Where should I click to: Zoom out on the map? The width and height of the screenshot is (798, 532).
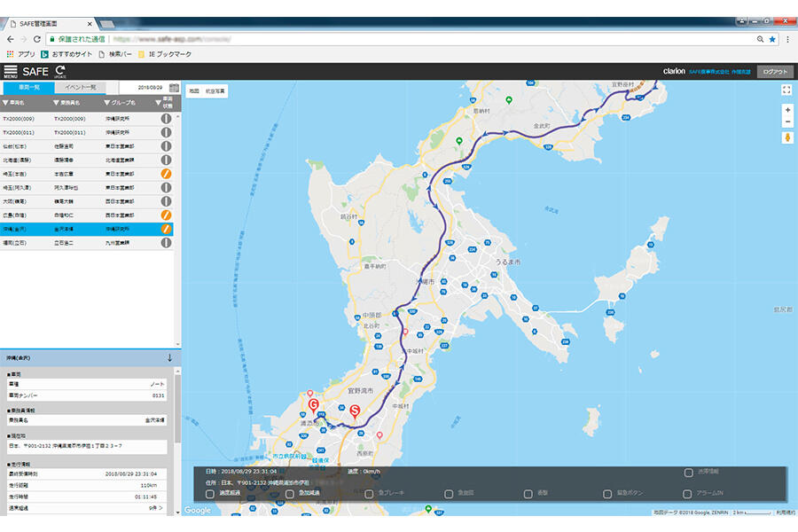point(786,121)
